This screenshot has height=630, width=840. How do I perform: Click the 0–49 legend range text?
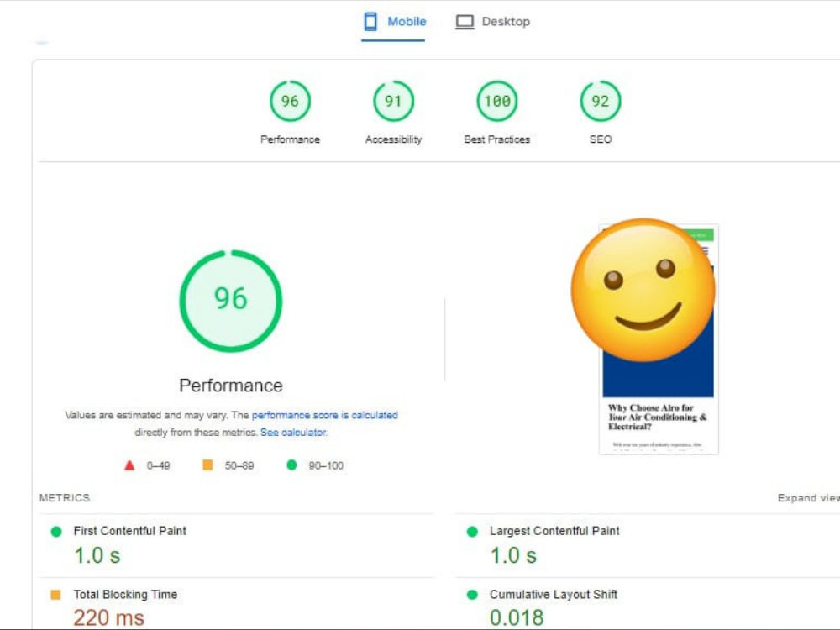pyautogui.click(x=158, y=465)
